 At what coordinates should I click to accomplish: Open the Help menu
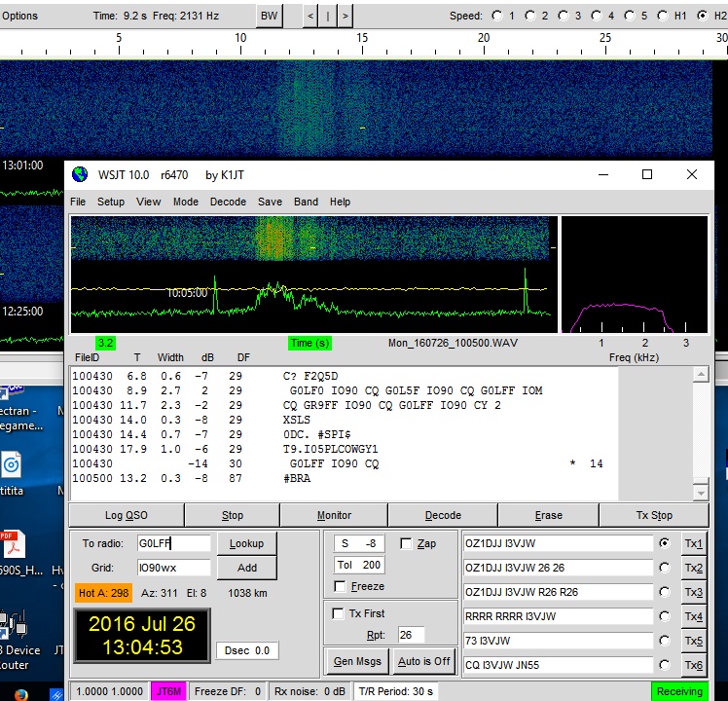pos(340,202)
